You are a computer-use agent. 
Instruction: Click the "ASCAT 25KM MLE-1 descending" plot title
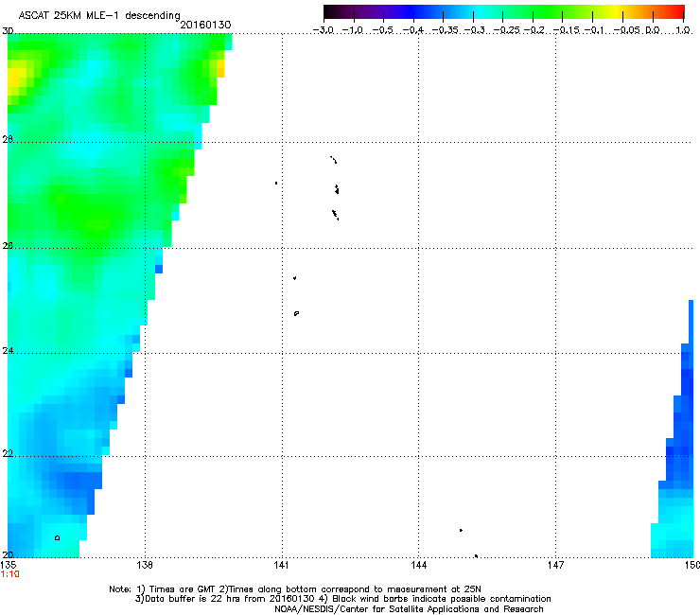tap(99, 16)
